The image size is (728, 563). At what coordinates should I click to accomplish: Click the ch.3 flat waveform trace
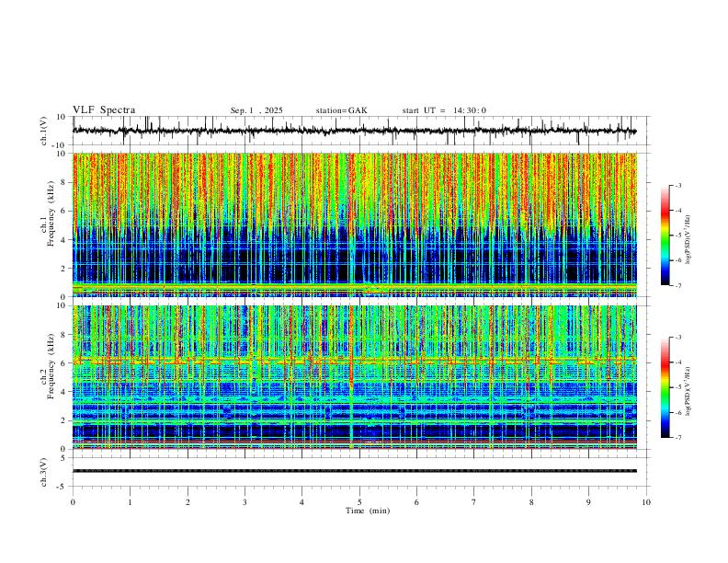[355, 471]
